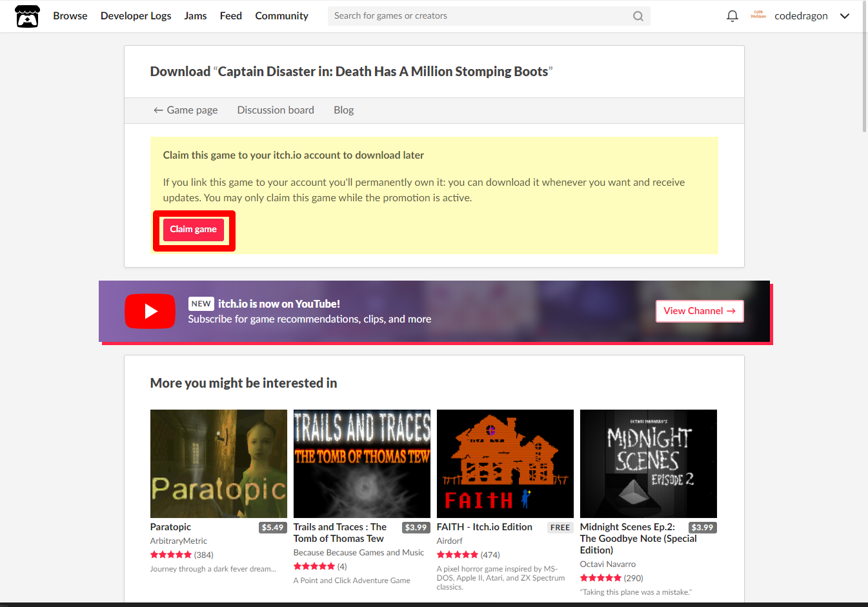Viewport: 868px width, 607px height.
Task: Open Octavi Navarro creator page
Action: tap(608, 564)
